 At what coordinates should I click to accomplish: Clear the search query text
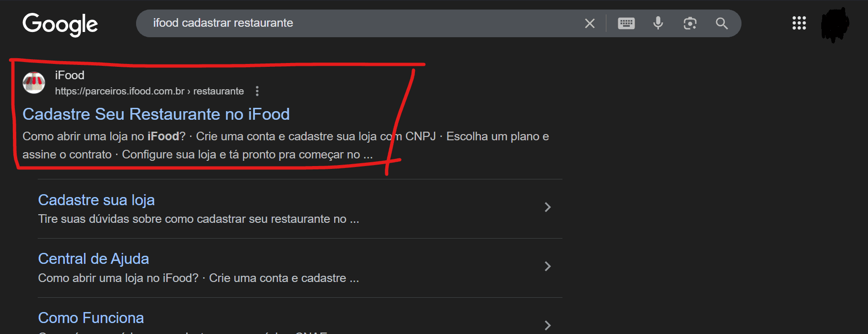coord(590,23)
